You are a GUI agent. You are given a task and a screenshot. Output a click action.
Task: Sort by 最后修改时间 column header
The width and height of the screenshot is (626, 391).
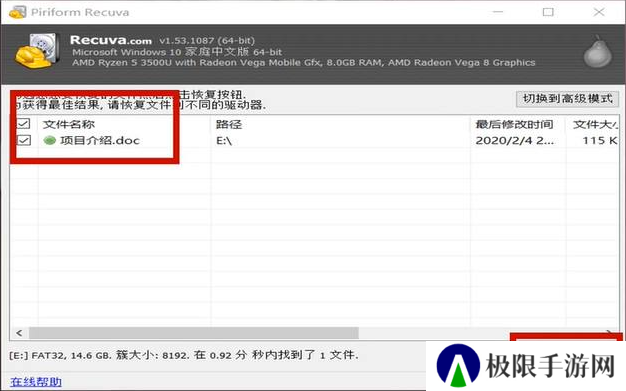point(514,124)
